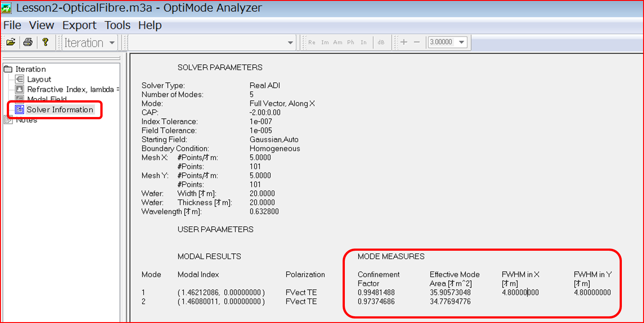The width and height of the screenshot is (644, 323).
Task: Click the Refractive Index thumbnail icon
Action: tap(19, 89)
